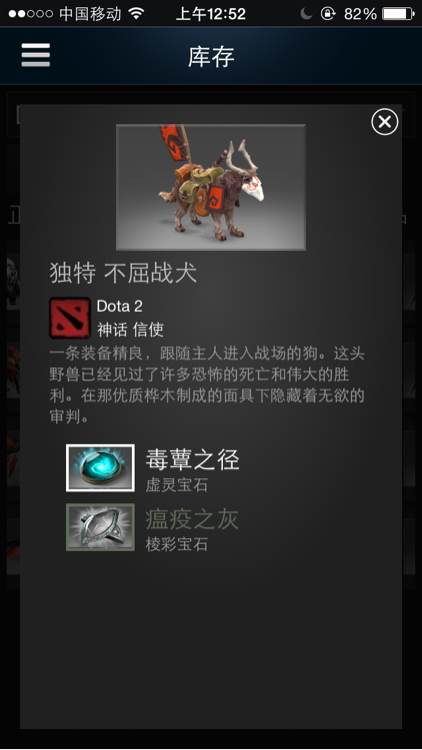The height and width of the screenshot is (750, 422).
Task: Tap the 库存 inventory title
Action: [x=211, y=57]
